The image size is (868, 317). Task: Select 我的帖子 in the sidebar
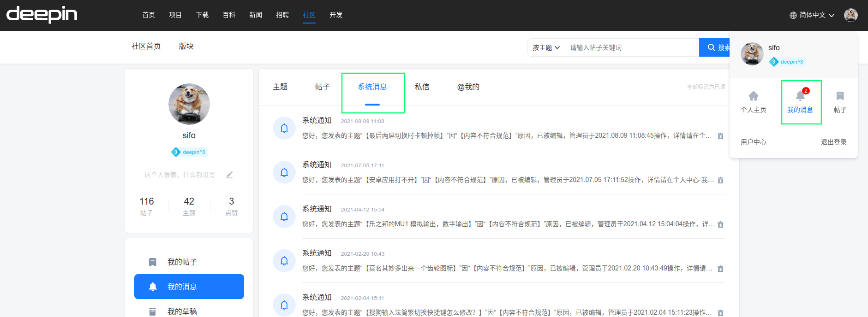[x=182, y=262]
